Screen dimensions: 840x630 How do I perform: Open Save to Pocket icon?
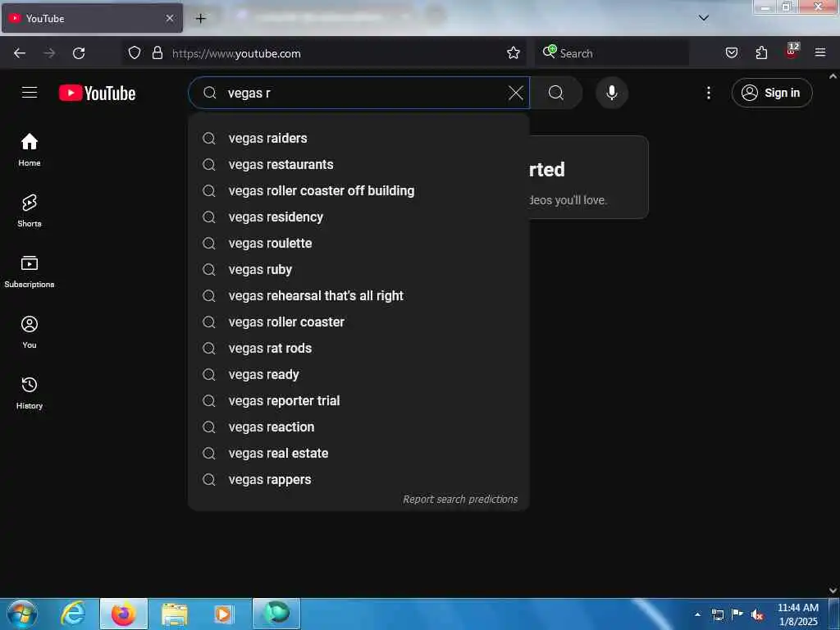tap(731, 53)
